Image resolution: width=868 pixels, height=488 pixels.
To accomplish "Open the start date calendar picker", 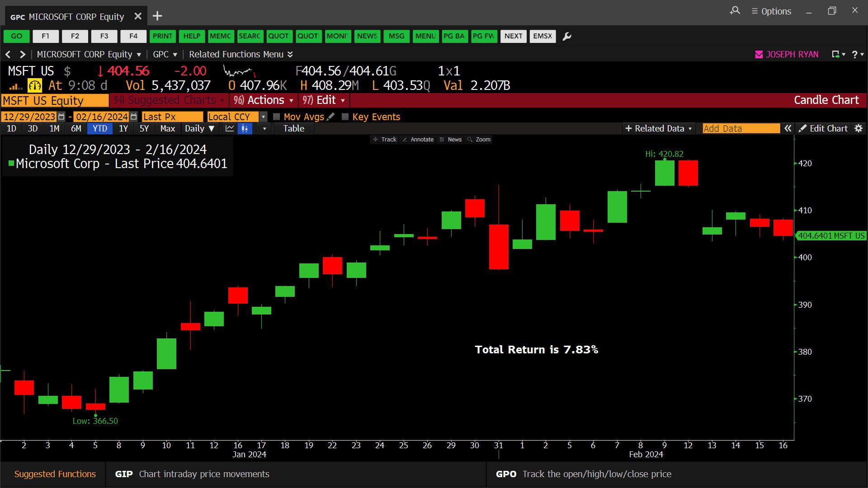I will pos(61,117).
